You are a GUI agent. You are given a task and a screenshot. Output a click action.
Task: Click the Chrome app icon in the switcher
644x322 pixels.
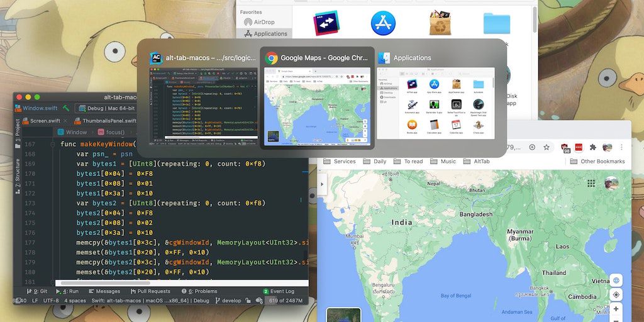coord(271,58)
